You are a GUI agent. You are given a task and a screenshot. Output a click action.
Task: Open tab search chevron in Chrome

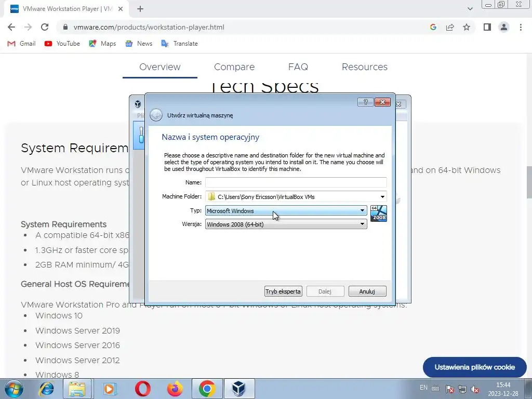(x=470, y=9)
